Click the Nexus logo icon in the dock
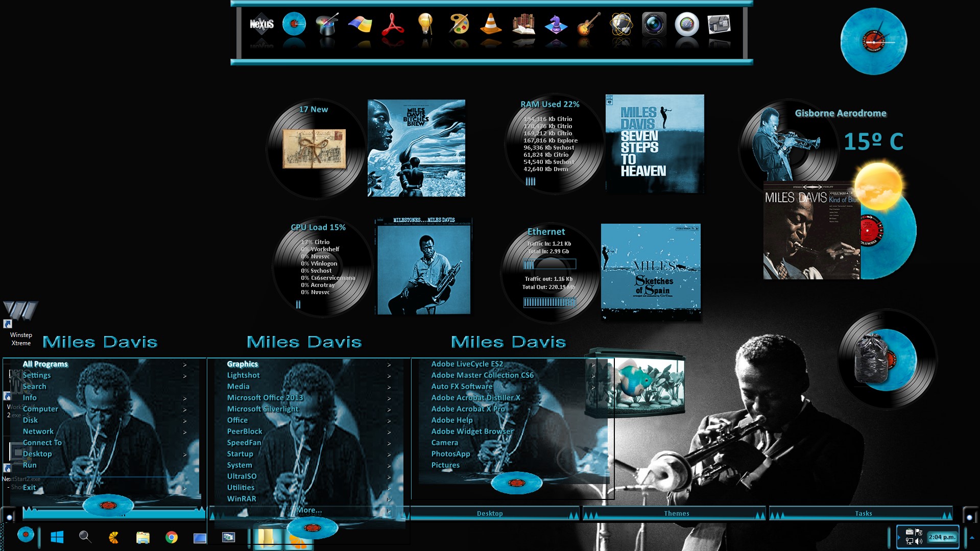The image size is (980, 551). tap(261, 24)
